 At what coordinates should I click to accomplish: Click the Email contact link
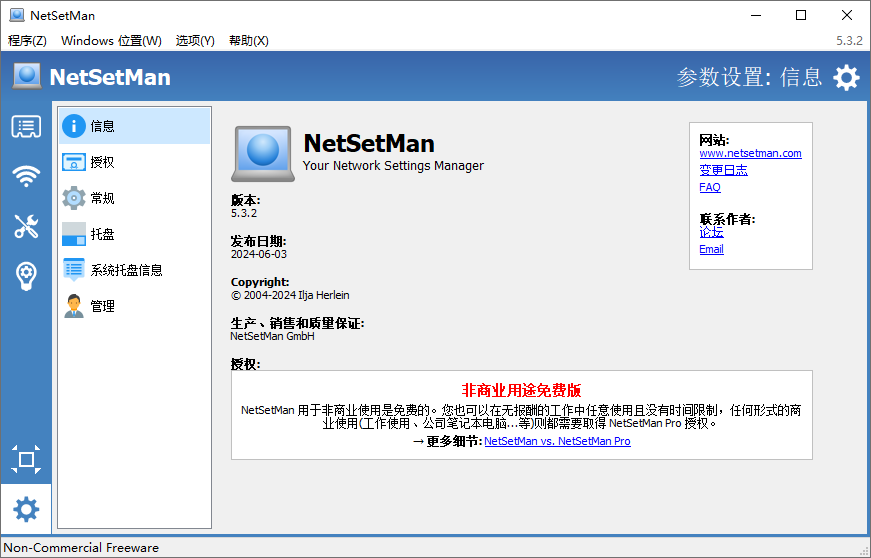712,249
